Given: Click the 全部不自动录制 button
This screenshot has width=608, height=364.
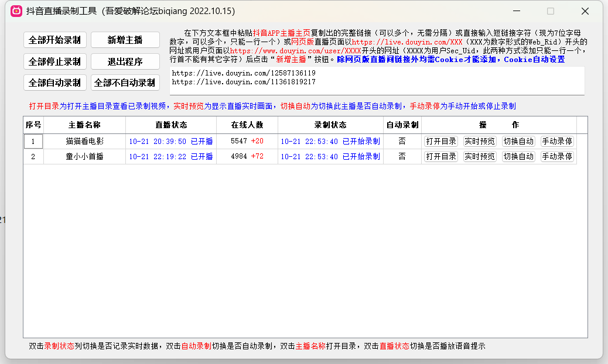Looking at the screenshot, I should coord(125,83).
